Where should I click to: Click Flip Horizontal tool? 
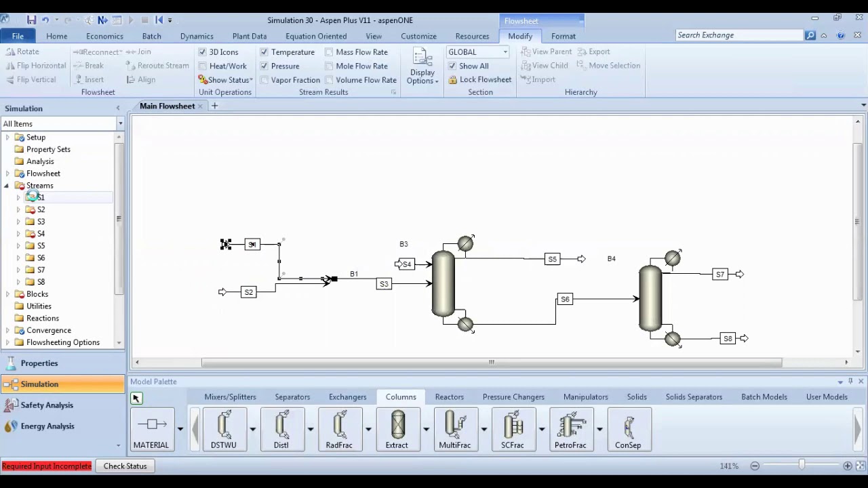coord(36,66)
